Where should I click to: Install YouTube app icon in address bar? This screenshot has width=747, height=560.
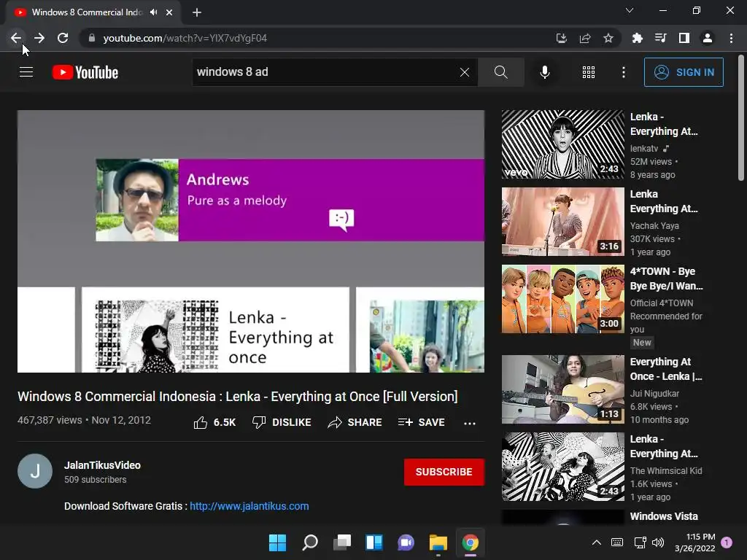561,38
